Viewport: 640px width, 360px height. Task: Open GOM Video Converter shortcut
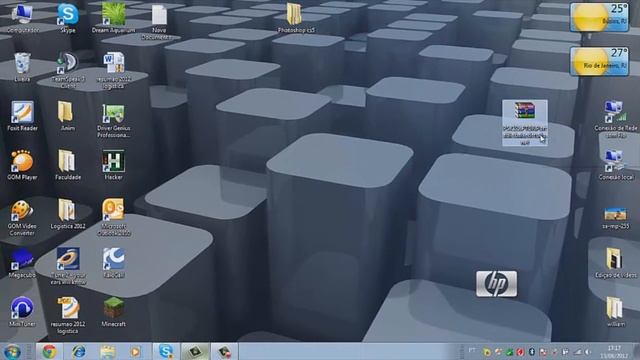tap(22, 218)
